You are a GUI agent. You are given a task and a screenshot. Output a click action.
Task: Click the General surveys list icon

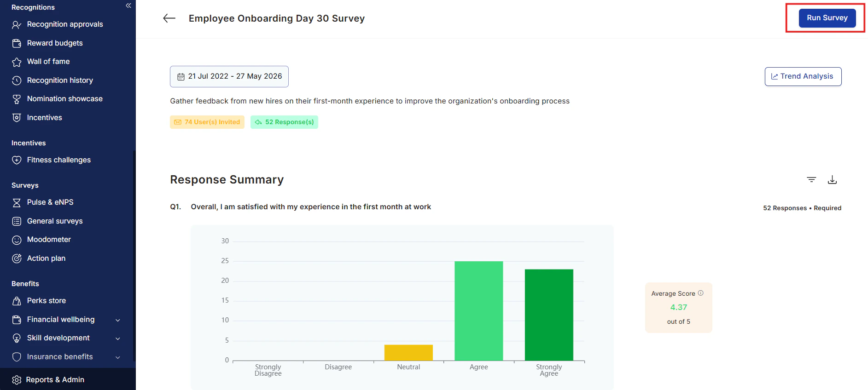(17, 221)
